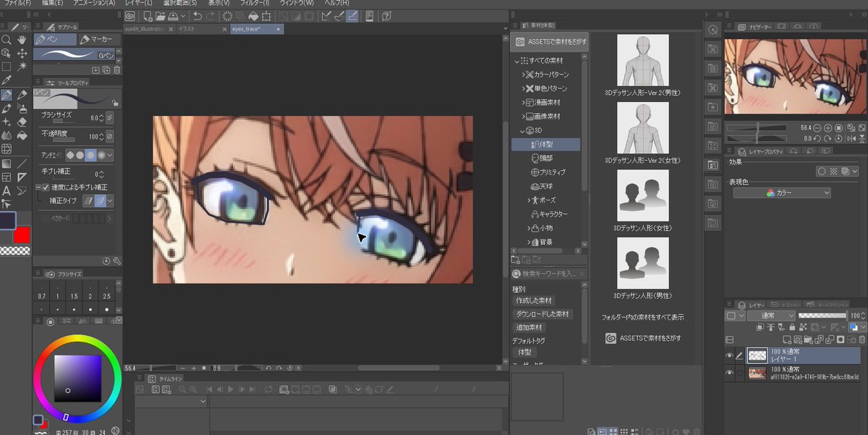Click the smartphone connect toolbar icon

point(370,16)
